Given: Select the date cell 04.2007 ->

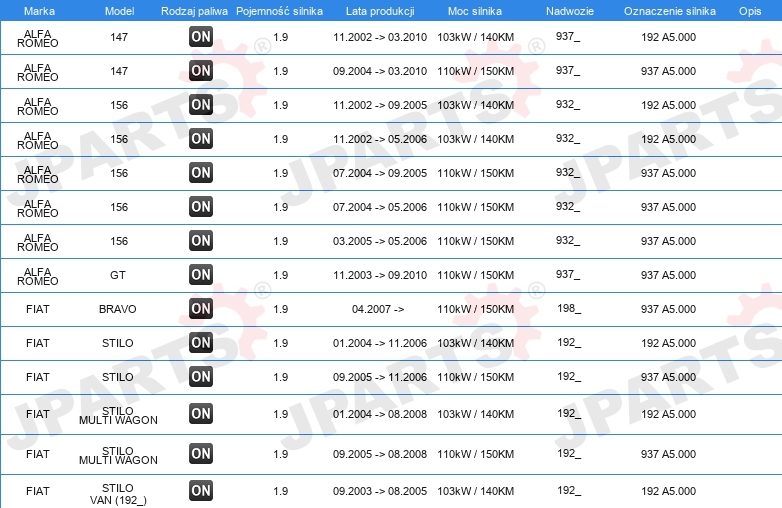Looking at the screenshot, I should [x=378, y=309].
